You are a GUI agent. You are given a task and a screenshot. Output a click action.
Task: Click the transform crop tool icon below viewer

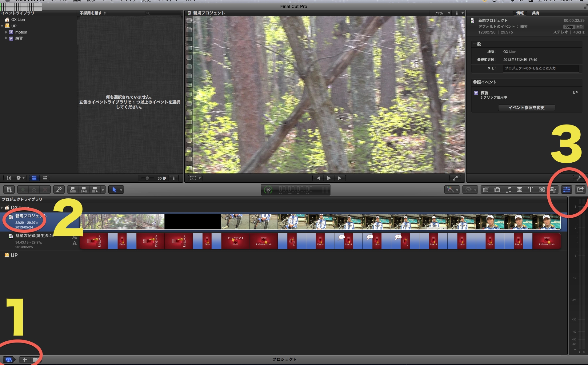tap(193, 178)
